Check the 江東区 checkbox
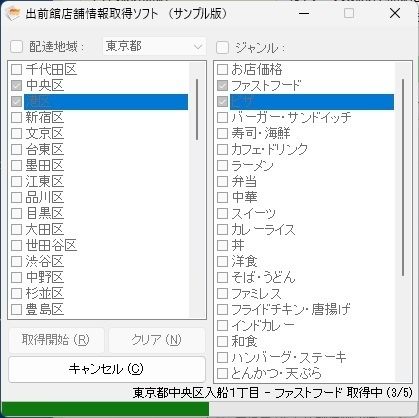This screenshot has width=419, height=418. tap(16, 181)
